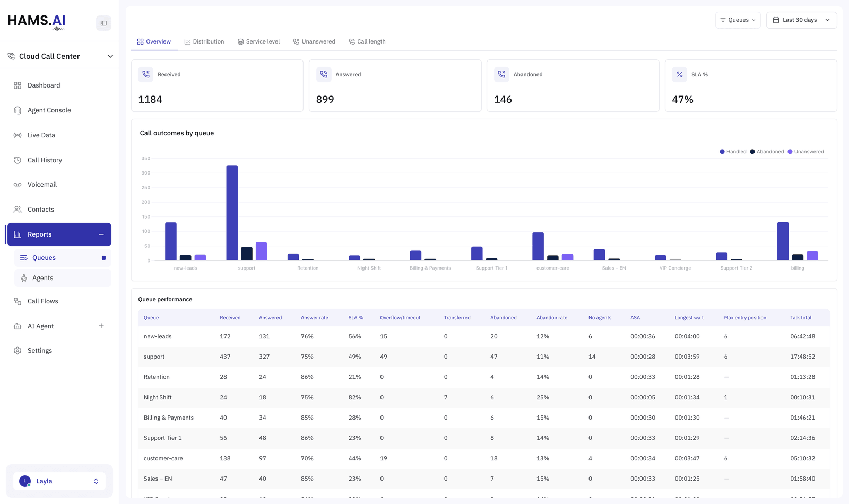This screenshot has width=849, height=504.
Task: Click the Dashboard grid icon
Action: (x=18, y=85)
